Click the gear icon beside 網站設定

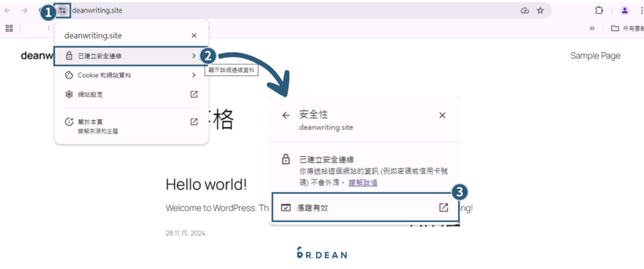click(69, 95)
